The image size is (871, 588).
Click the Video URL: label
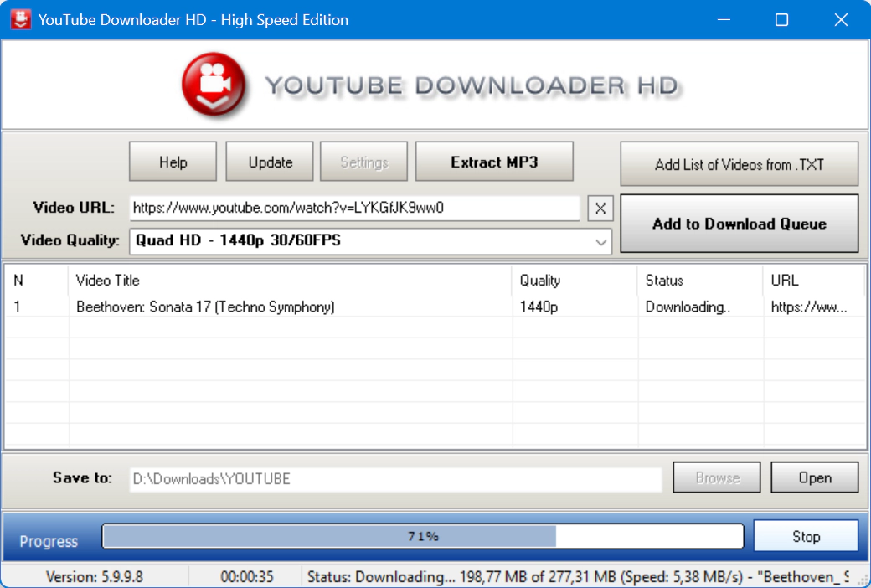coord(74,208)
